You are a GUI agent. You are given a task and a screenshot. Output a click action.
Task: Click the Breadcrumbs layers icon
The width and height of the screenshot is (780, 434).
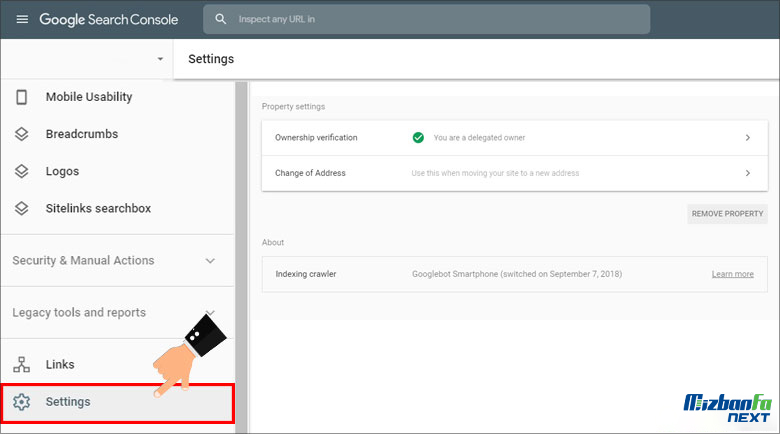point(22,134)
